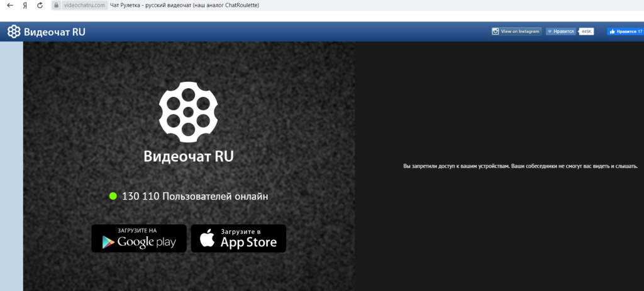Screen dimensions: 644x291
Task: Click the padlock icon in address bar
Action: click(x=56, y=5)
